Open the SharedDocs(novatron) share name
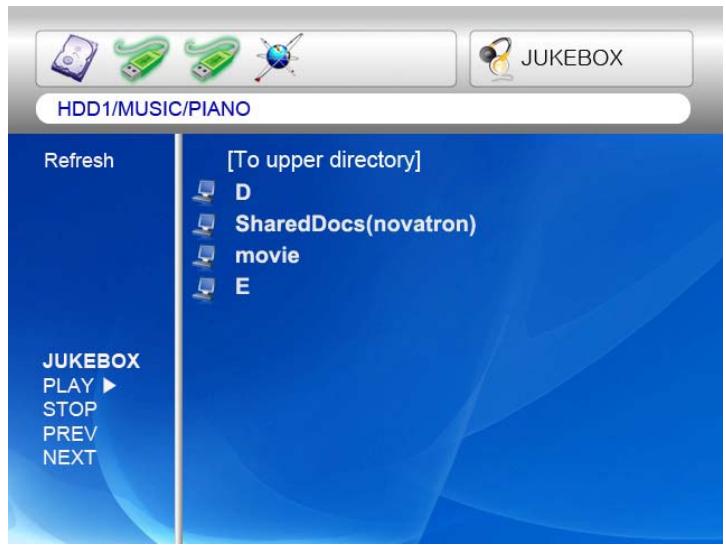726x548 pixels. click(x=354, y=223)
